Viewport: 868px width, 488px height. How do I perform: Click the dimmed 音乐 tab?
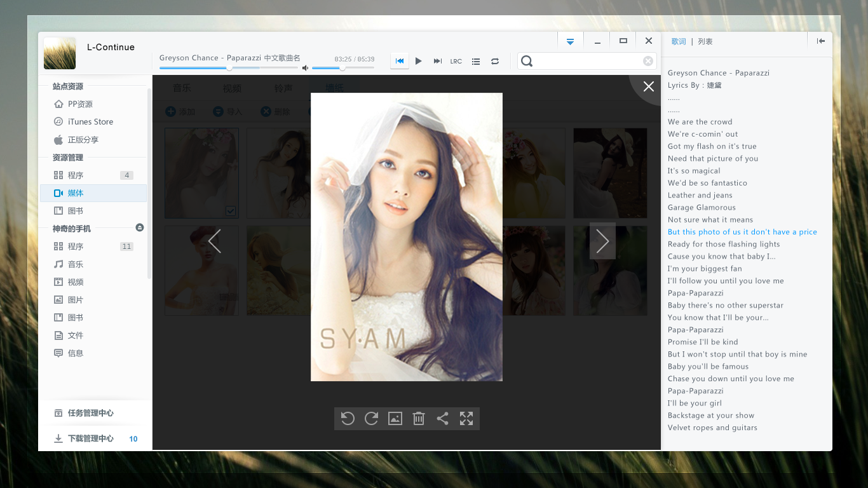pyautogui.click(x=182, y=88)
